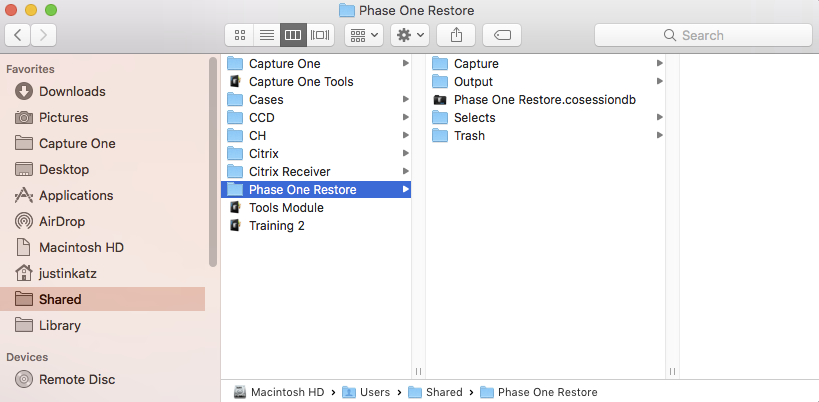Image resolution: width=819 pixels, height=402 pixels.
Task: Switch to cover flow view
Action: point(320,36)
